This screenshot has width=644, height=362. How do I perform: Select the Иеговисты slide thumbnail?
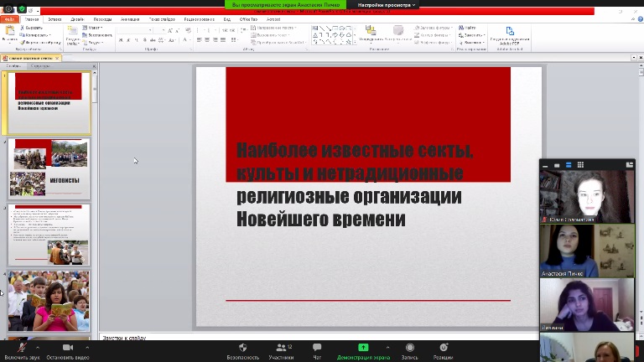49,168
